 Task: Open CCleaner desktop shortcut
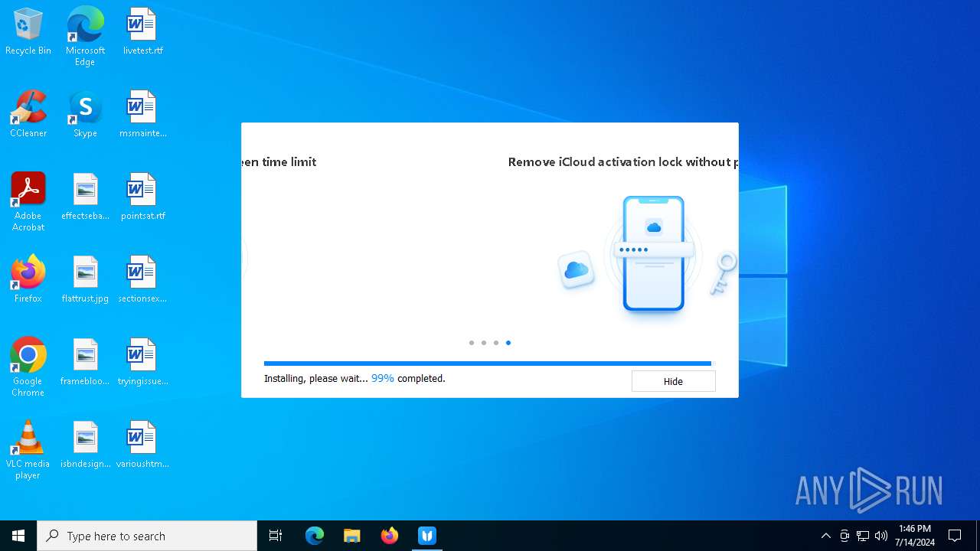click(28, 115)
